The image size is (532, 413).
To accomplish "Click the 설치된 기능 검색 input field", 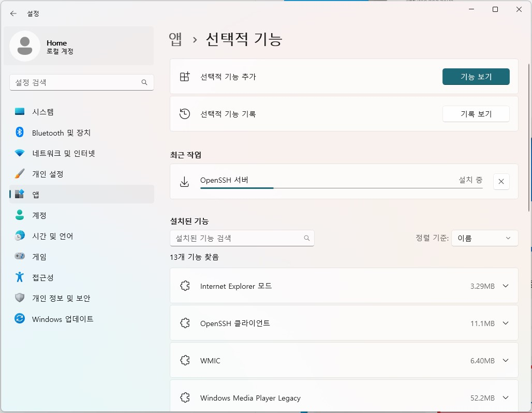I will pyautogui.click(x=242, y=238).
